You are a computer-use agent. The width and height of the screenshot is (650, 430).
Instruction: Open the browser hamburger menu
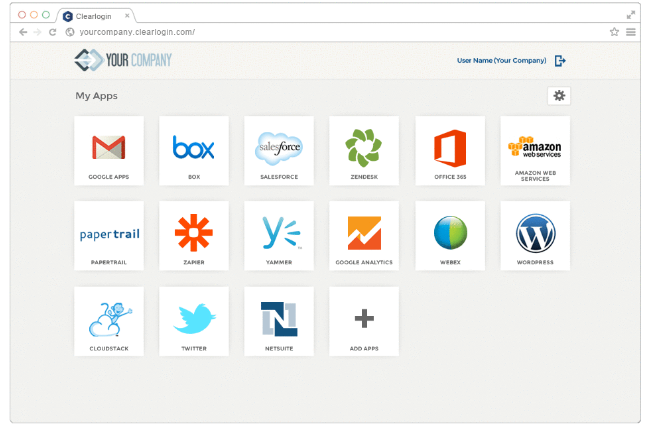coord(631,32)
